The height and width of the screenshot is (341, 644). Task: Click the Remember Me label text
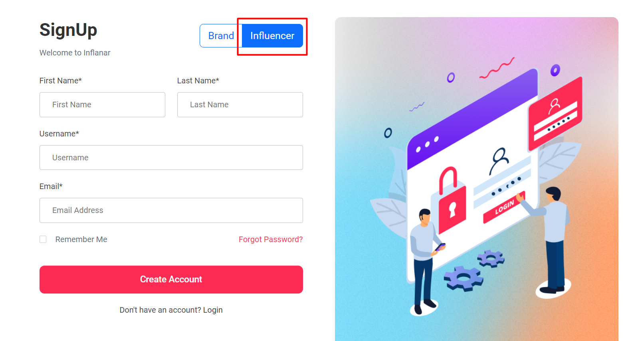(81, 239)
